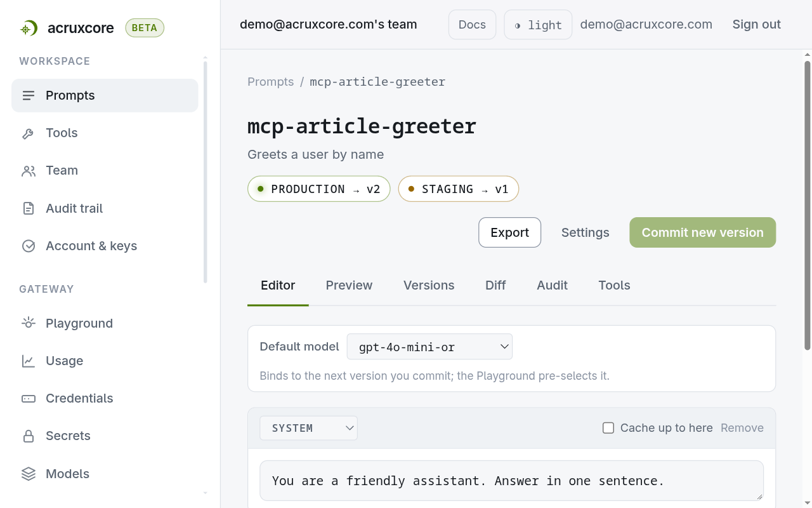Click the Prompts breadcrumb link
Screen dimensions: 812x508
(x=271, y=81)
